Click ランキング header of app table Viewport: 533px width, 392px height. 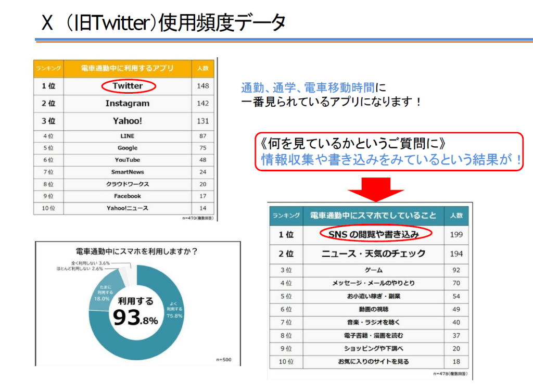coord(48,68)
